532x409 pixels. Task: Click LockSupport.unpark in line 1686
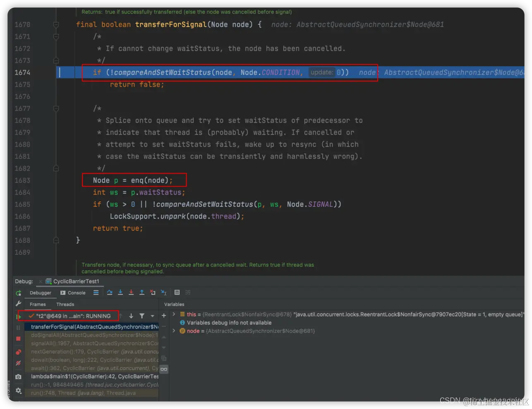[x=148, y=216]
